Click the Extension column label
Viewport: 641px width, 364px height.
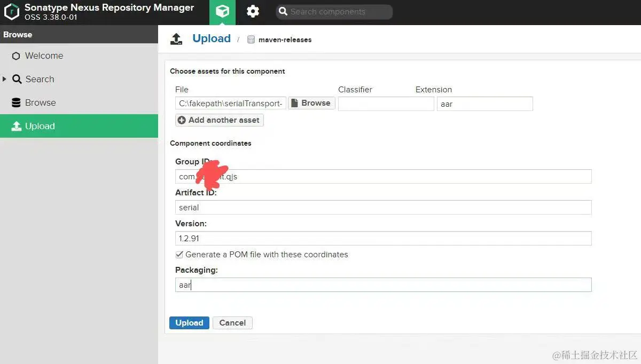(x=434, y=90)
